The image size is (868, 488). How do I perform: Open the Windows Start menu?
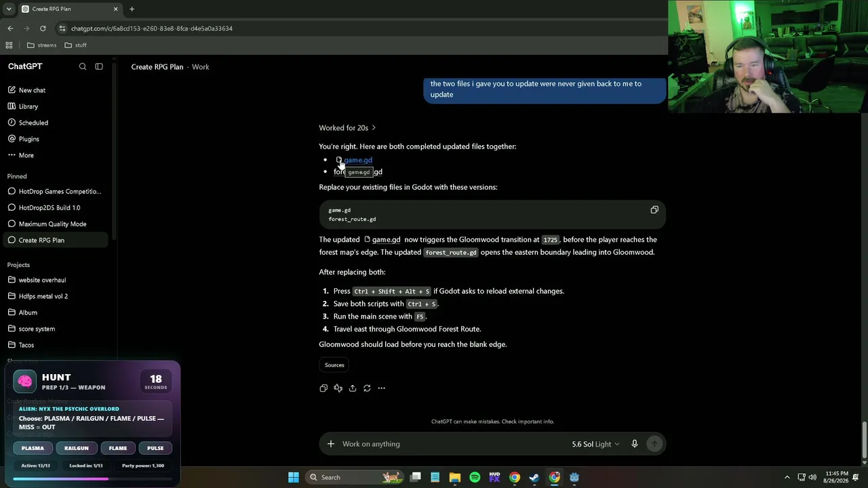[x=294, y=477]
